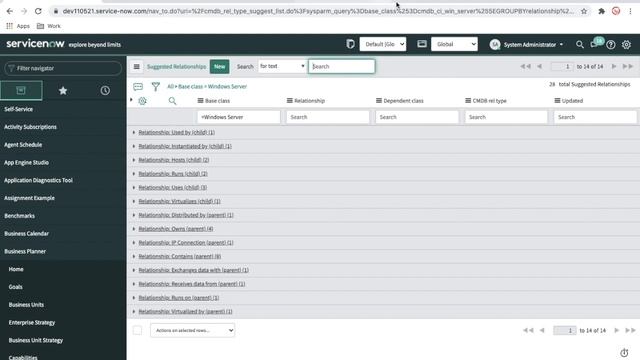This screenshot has height=360, width=640.
Task: Check the select-all checkbox at list bottom
Action: pos(137,330)
